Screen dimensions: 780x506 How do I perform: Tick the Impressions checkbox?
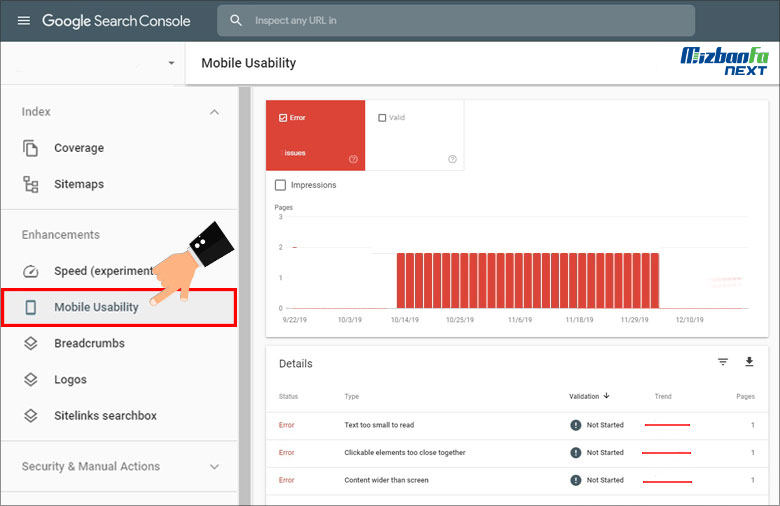click(x=281, y=185)
